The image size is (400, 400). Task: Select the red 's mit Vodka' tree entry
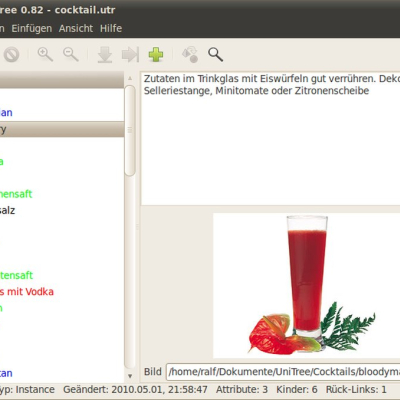click(x=27, y=292)
